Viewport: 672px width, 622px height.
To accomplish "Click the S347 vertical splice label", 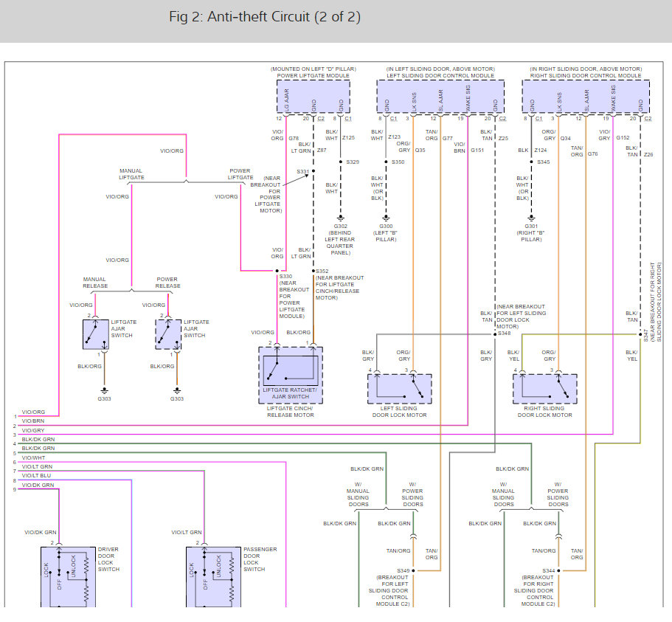I will 646,335.
